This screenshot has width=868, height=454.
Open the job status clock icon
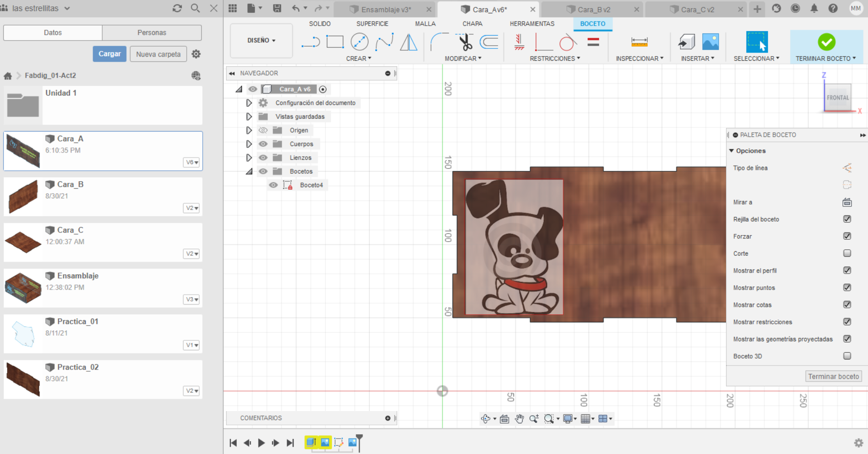(x=795, y=8)
